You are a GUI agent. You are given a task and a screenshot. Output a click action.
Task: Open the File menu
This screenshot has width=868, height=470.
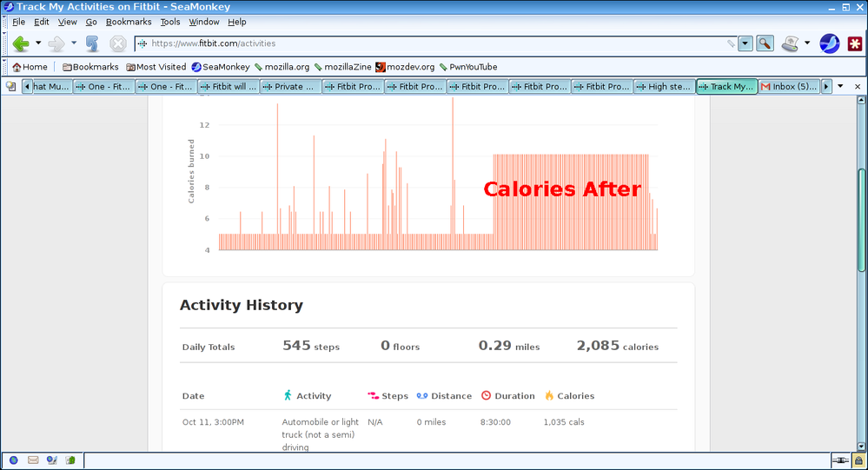point(19,22)
